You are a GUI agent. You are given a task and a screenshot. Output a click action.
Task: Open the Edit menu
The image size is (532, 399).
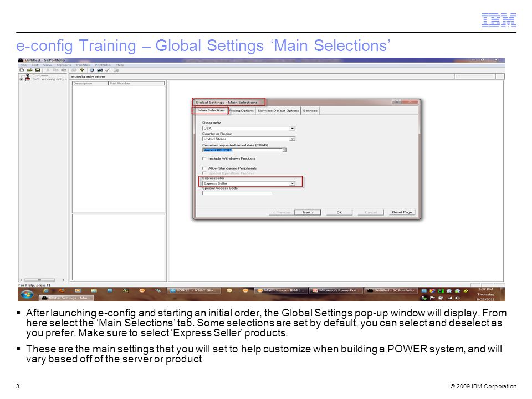(34, 65)
